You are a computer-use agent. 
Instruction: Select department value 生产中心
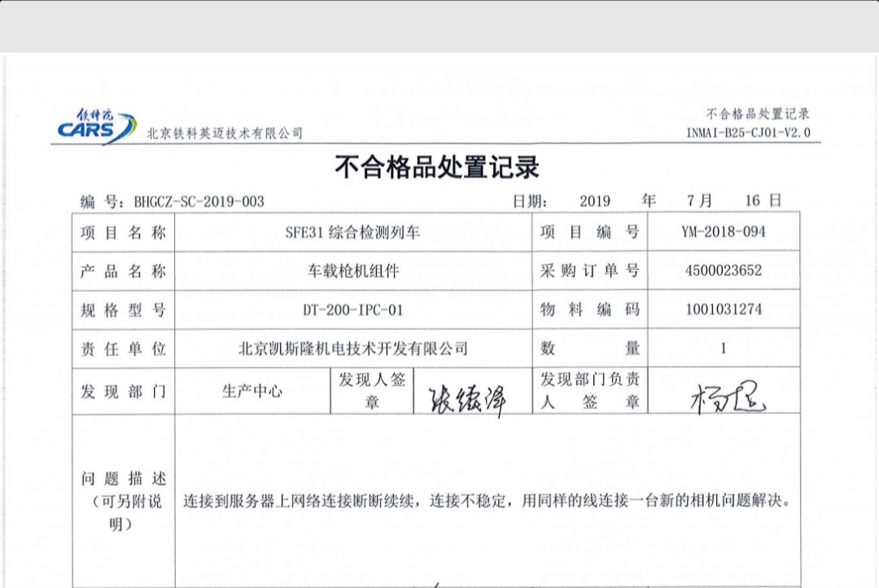252,391
